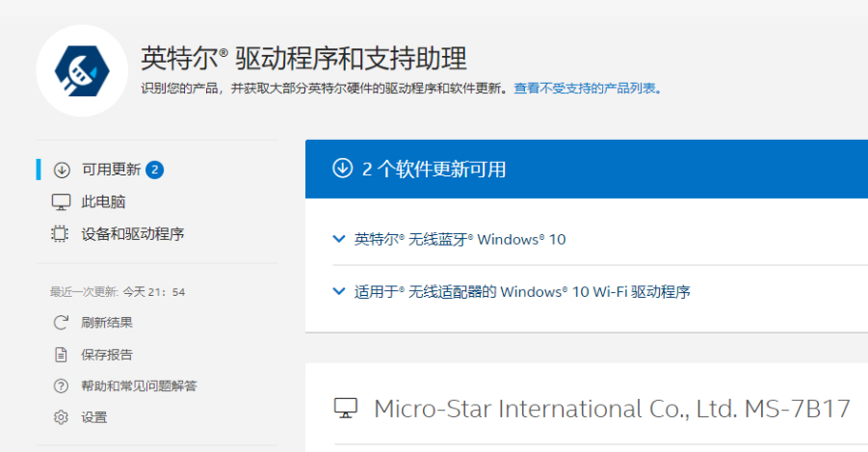
Task: Click the 保存报告 text link
Action: click(x=107, y=355)
